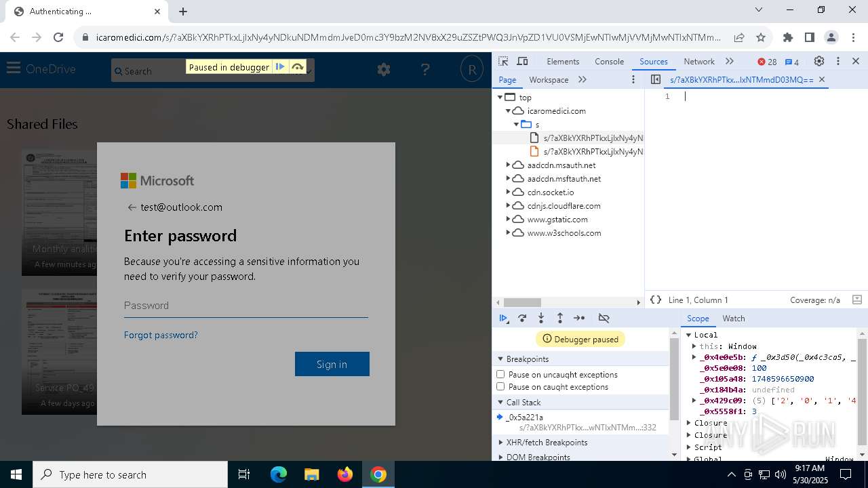Open a new browser tab
This screenshot has width=868, height=488.
pos(183,12)
